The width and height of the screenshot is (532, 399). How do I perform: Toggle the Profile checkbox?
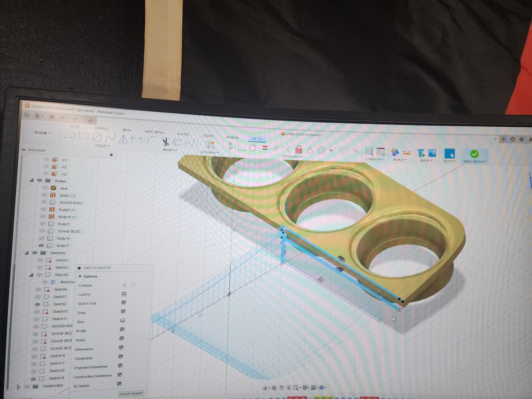coord(122,329)
